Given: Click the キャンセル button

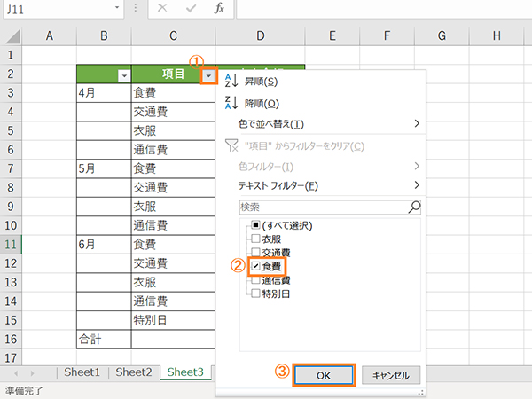Looking at the screenshot, I should 391,375.
